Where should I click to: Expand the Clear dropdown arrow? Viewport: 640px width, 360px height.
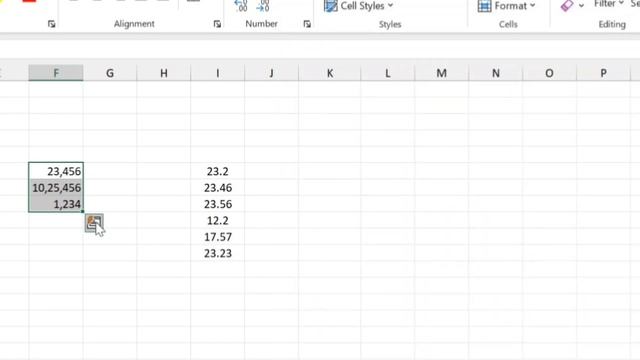coord(581,6)
